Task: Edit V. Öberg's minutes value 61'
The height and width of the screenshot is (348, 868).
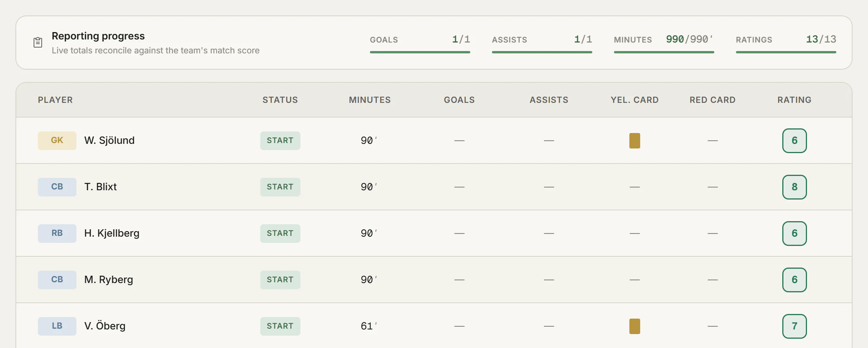Action: pos(369,326)
